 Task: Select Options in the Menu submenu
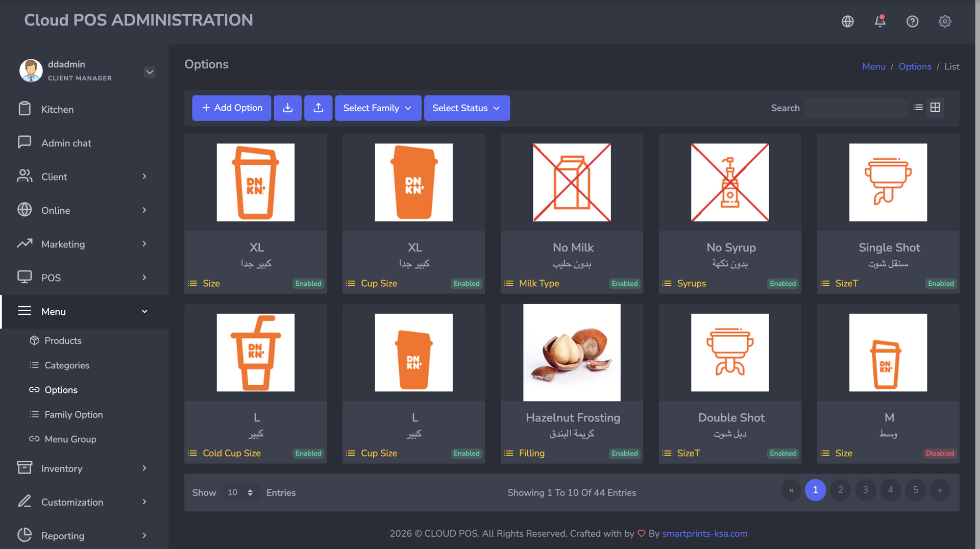click(x=61, y=390)
